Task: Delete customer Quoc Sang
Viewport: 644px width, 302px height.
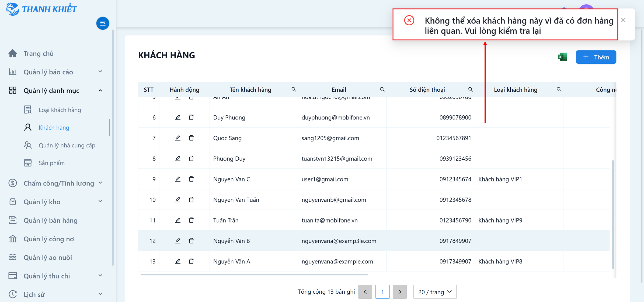Action: coord(191,138)
